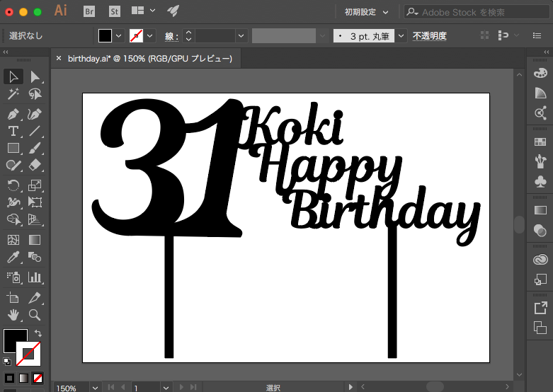Close the birthday.ai document tab
This screenshot has width=553, height=392.
(59, 58)
